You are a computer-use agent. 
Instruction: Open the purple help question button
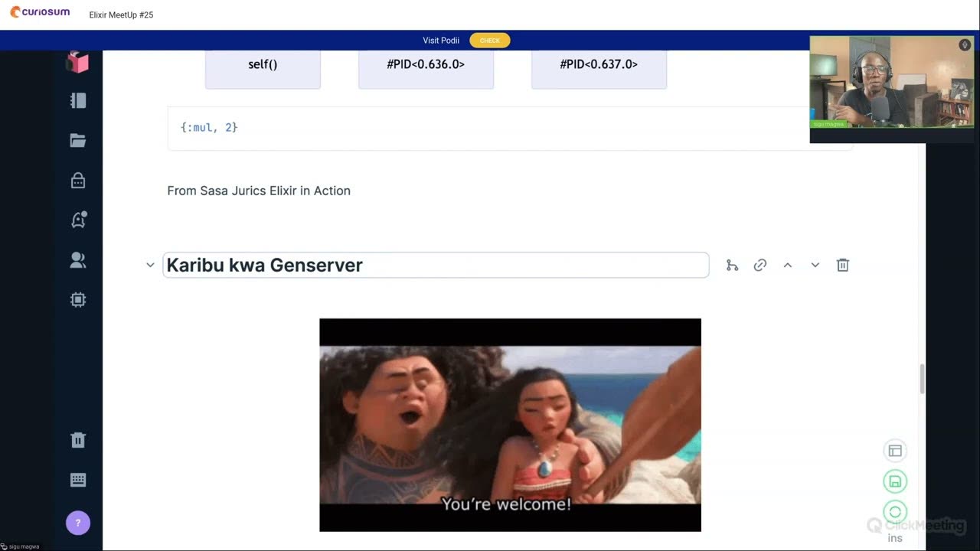click(x=78, y=523)
